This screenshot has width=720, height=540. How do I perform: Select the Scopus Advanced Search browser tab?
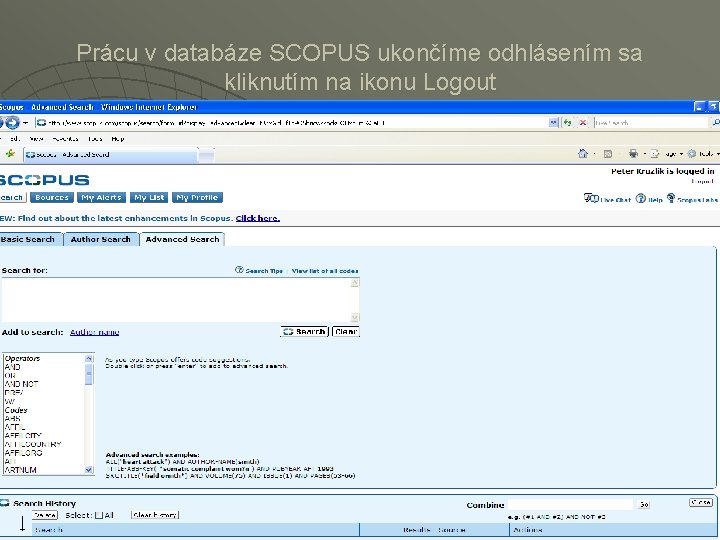[110, 155]
